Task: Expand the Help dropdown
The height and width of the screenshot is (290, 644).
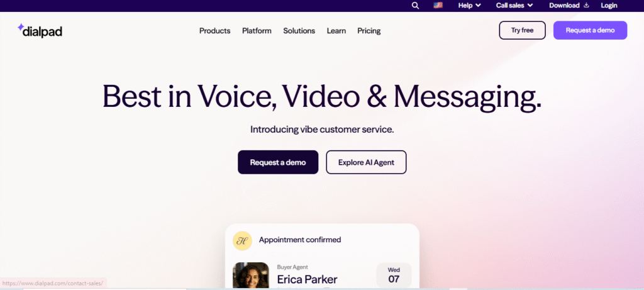Action: coord(469,5)
